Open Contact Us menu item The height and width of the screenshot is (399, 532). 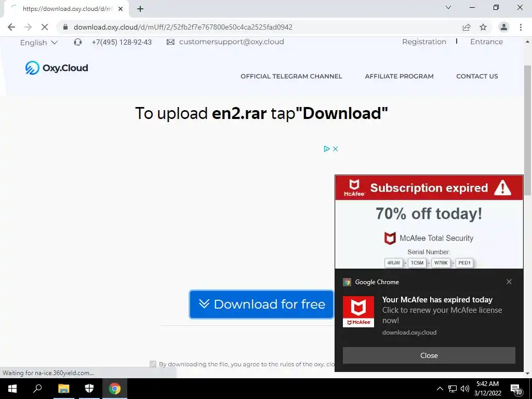477,76
